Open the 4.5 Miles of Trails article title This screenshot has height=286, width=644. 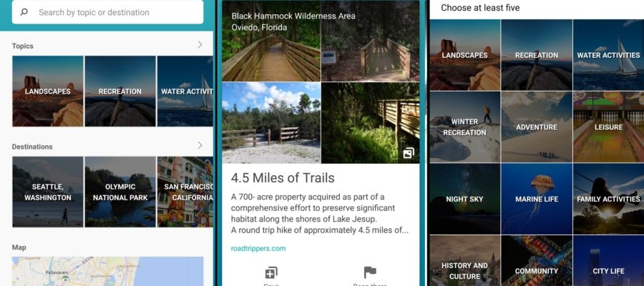283,177
